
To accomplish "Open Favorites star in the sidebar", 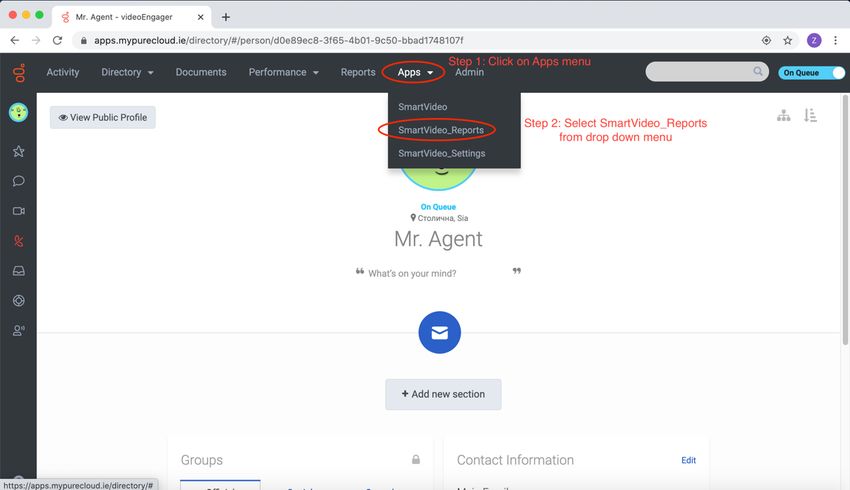I will point(18,151).
